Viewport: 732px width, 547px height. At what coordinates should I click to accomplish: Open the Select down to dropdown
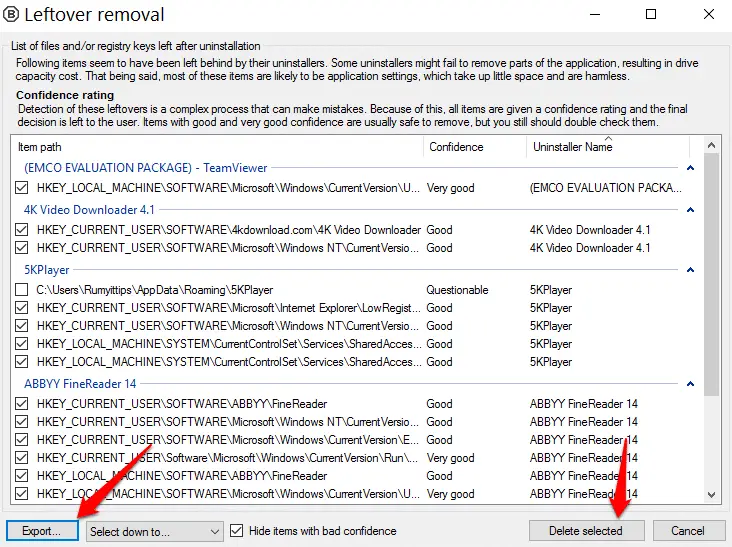(155, 531)
